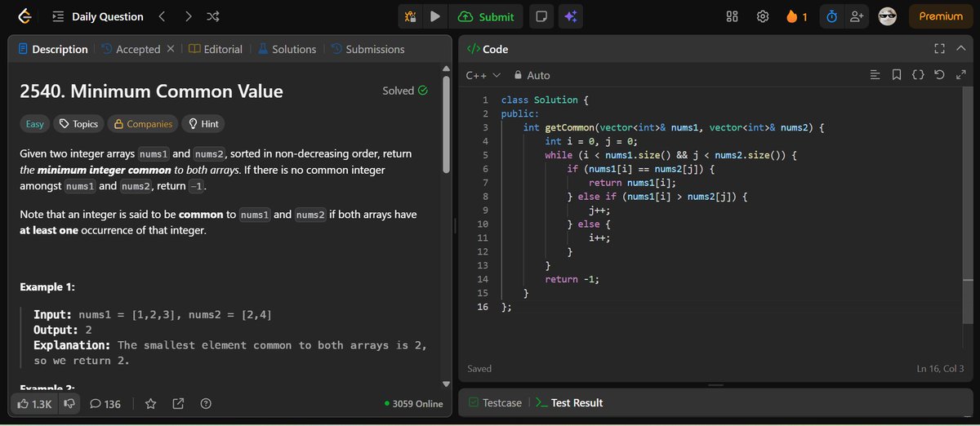Open the LeetCode home logo
Image resolution: width=980 pixels, height=426 pixels.
coord(24,16)
